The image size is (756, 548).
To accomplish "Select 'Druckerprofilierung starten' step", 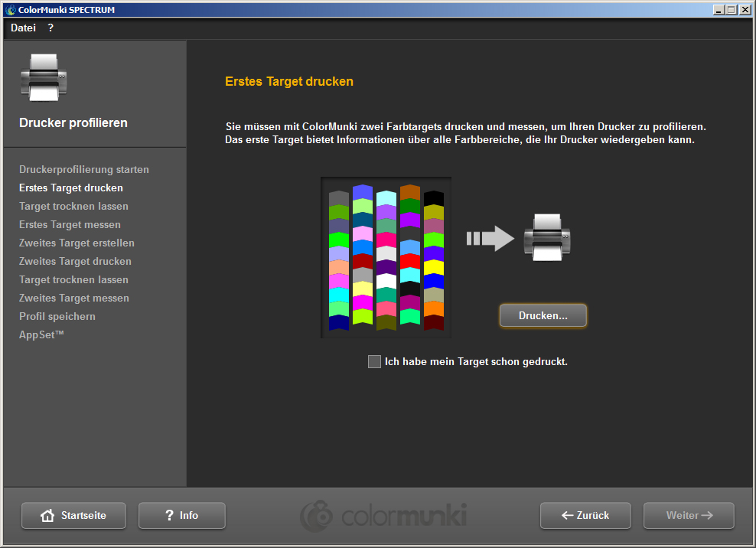I will coord(84,169).
